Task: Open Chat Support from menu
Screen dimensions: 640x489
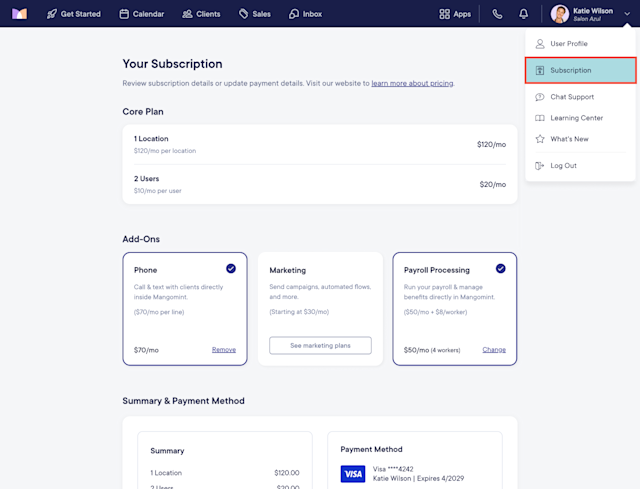Action: (x=580, y=97)
